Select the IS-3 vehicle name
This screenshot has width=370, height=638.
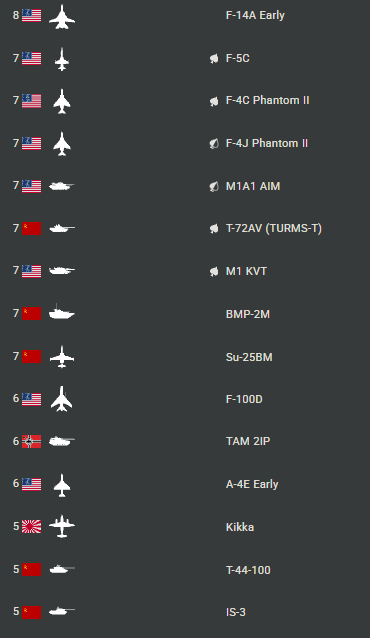tap(236, 612)
